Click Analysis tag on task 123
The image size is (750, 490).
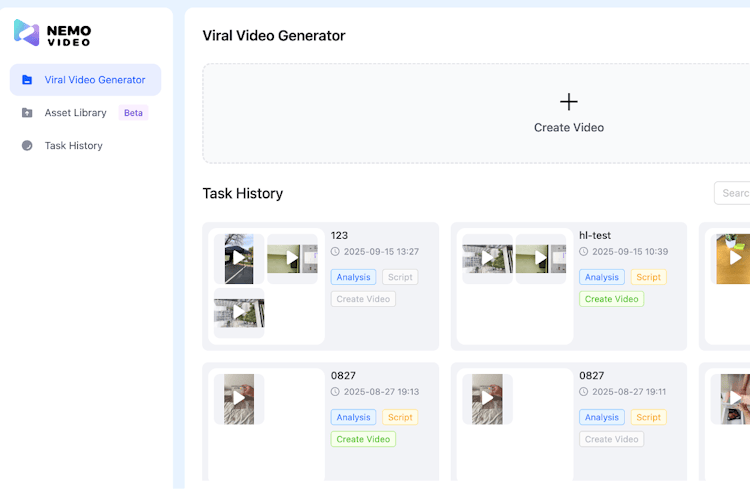(353, 277)
